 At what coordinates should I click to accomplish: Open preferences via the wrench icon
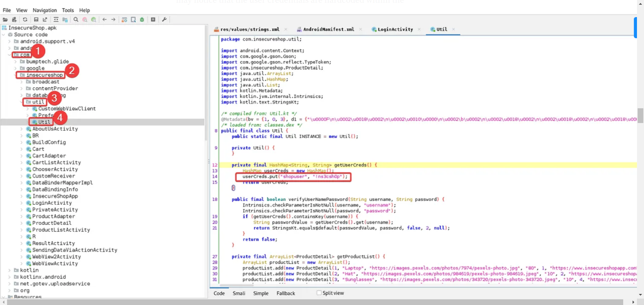coord(164,20)
